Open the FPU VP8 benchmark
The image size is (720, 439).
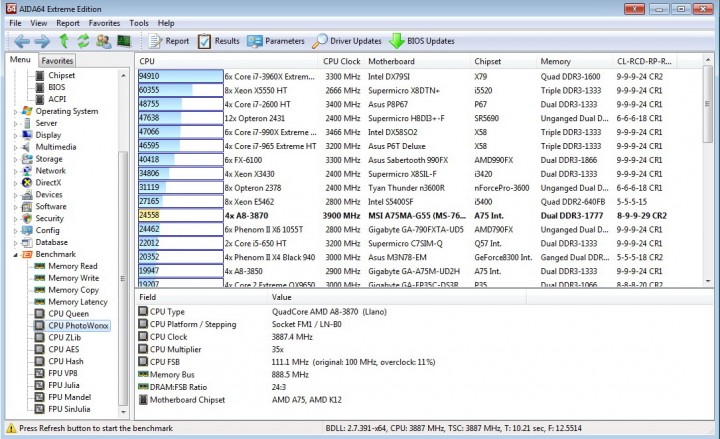click(x=62, y=373)
